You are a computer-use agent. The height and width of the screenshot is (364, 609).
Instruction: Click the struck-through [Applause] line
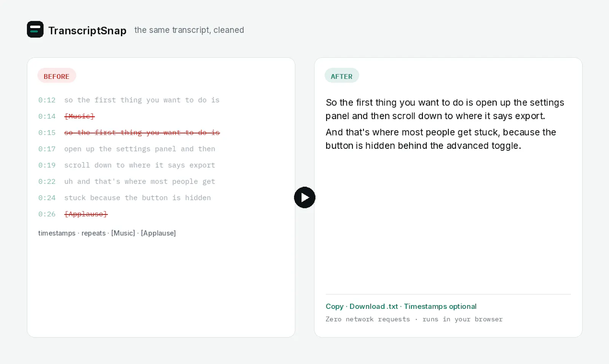86,214
